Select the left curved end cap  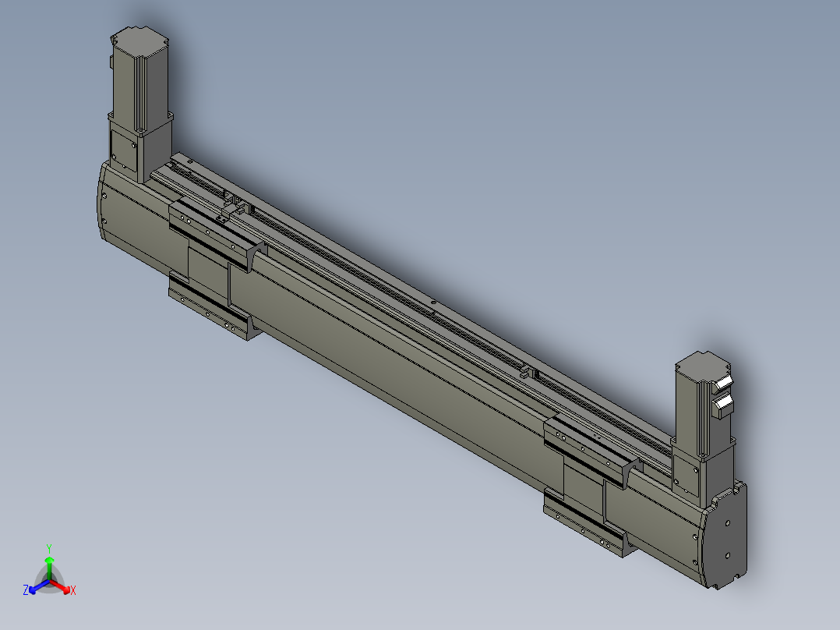click(x=101, y=202)
